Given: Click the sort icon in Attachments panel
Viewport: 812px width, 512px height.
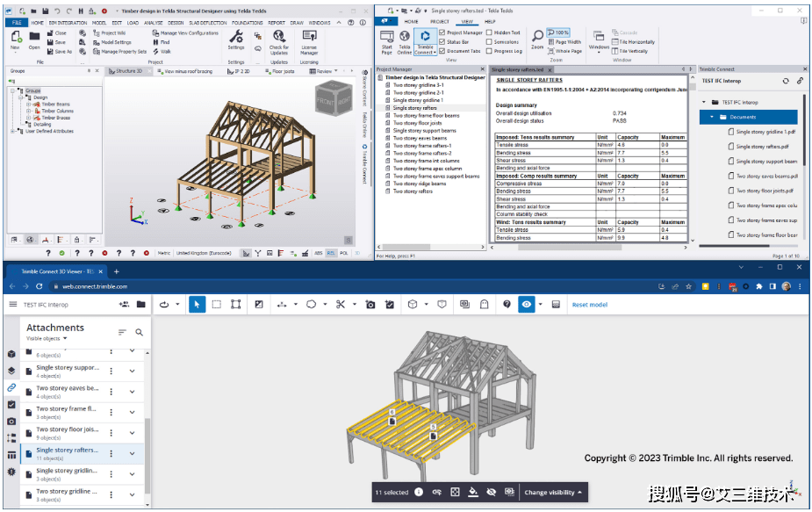Looking at the screenshot, I should pos(122,332).
